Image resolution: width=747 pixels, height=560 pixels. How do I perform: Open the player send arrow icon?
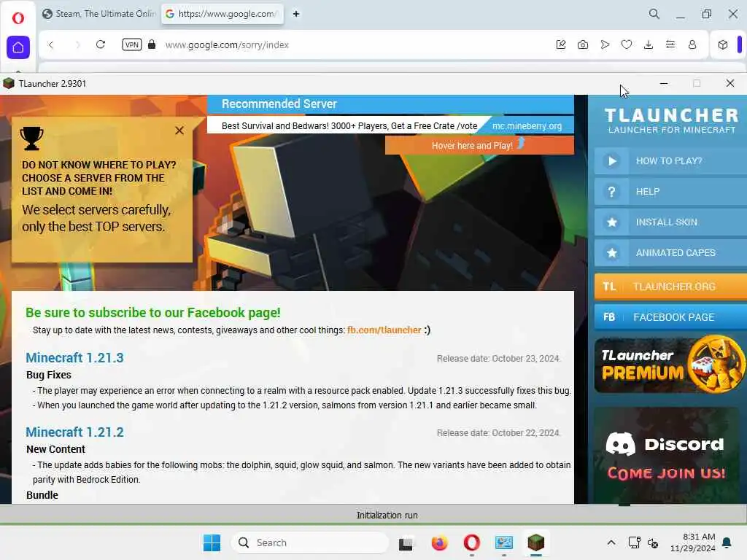[605, 44]
